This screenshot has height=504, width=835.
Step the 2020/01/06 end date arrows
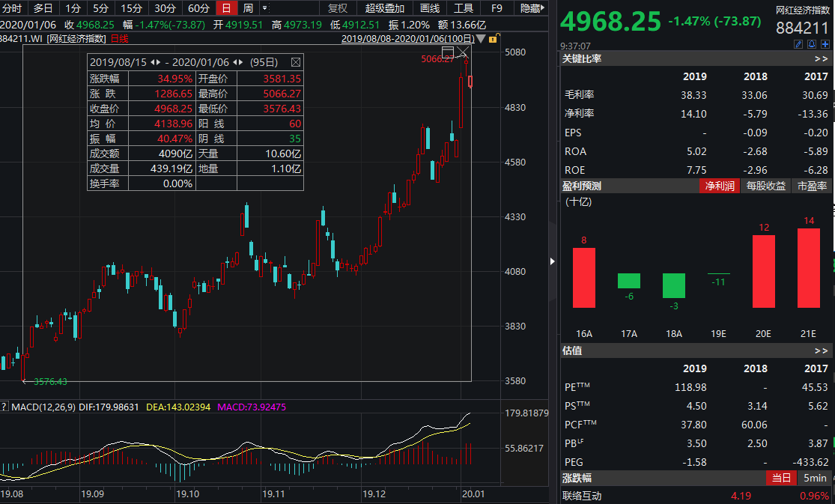click(237, 61)
